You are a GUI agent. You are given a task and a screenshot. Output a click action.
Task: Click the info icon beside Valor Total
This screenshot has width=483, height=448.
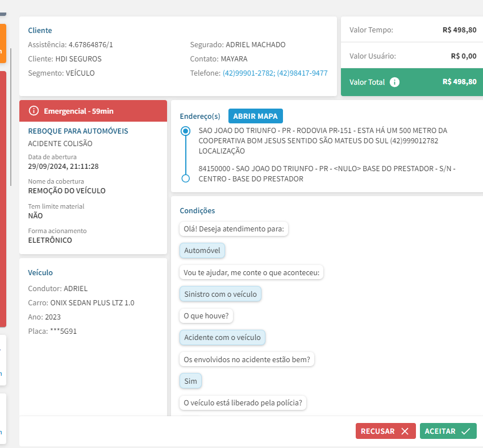[395, 82]
